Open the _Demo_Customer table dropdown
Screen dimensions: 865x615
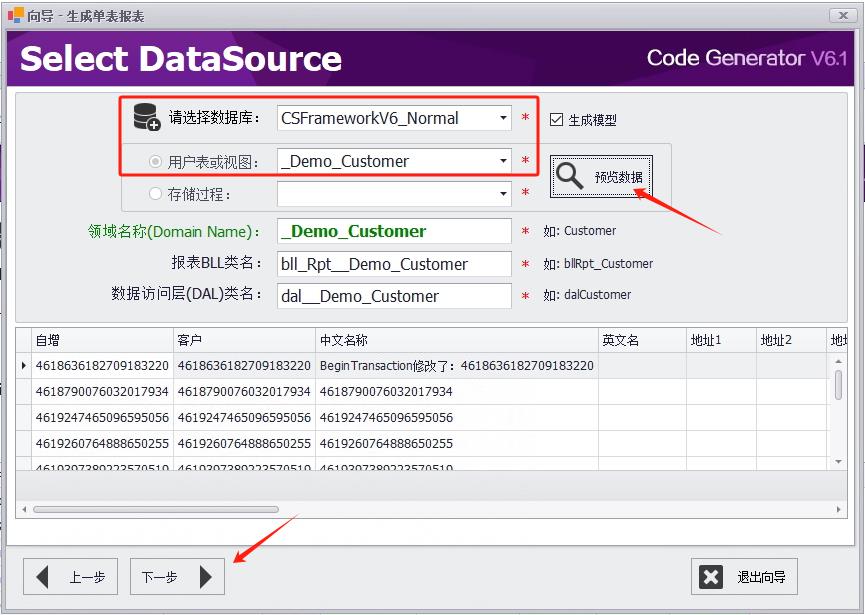coord(505,160)
